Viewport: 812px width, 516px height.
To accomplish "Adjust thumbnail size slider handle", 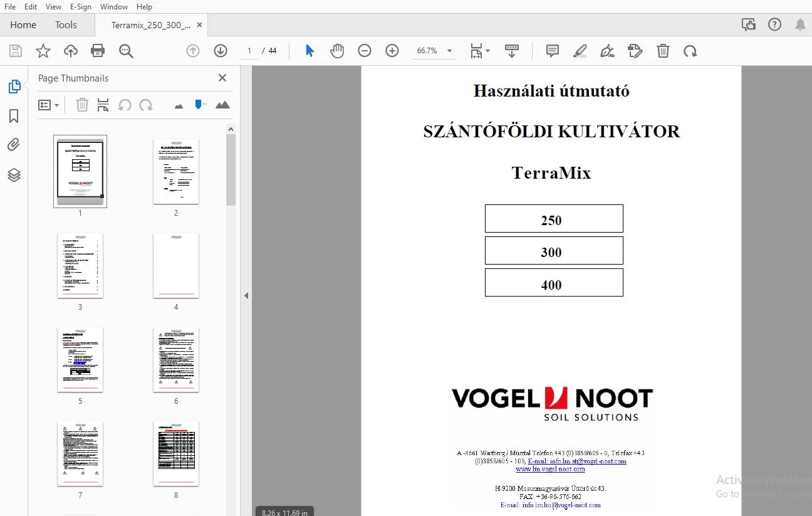I will coord(200,104).
